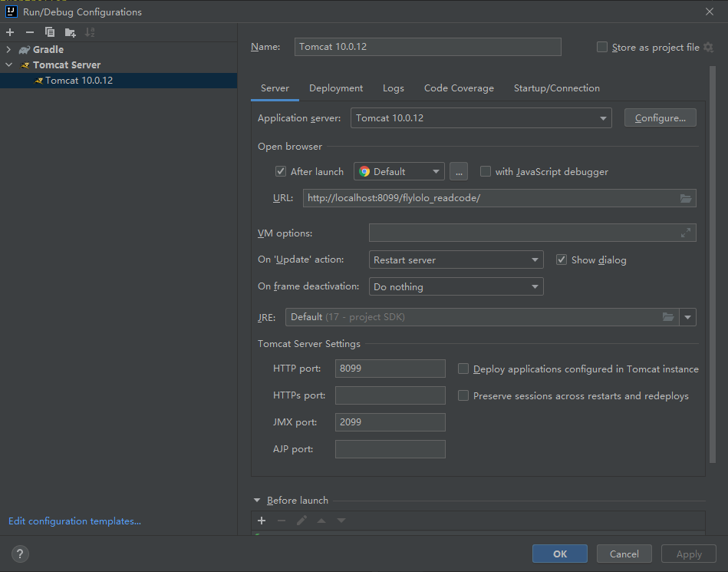Open Application server dropdown
The image size is (728, 572).
(481, 118)
